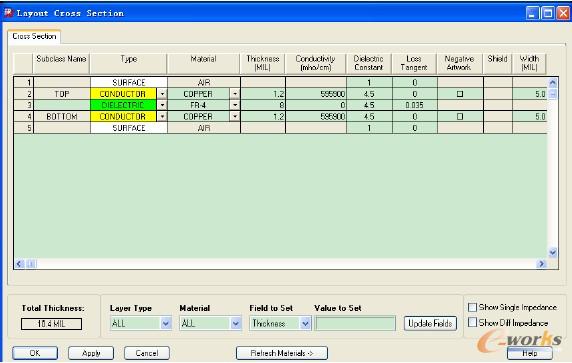Click dielectric constant 4.5 in row 3
This screenshot has height=363, width=572.
tap(369, 105)
